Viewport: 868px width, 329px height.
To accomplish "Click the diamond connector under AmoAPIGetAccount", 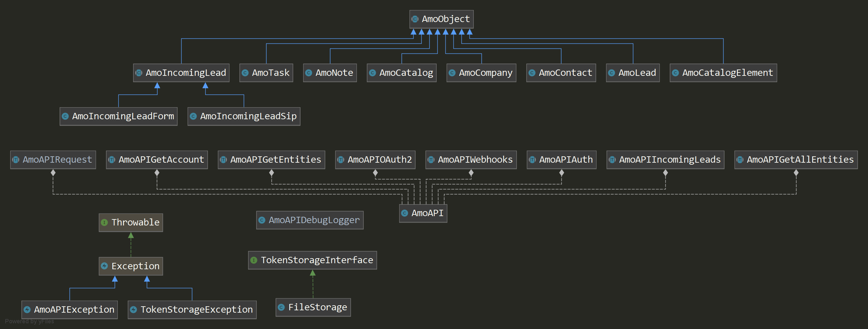I will [x=157, y=173].
